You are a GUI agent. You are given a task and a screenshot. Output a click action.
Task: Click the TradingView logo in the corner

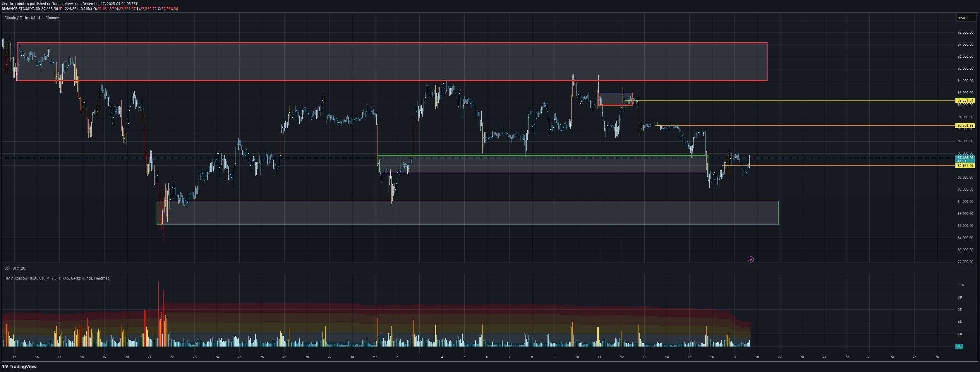pyautogui.click(x=19, y=367)
